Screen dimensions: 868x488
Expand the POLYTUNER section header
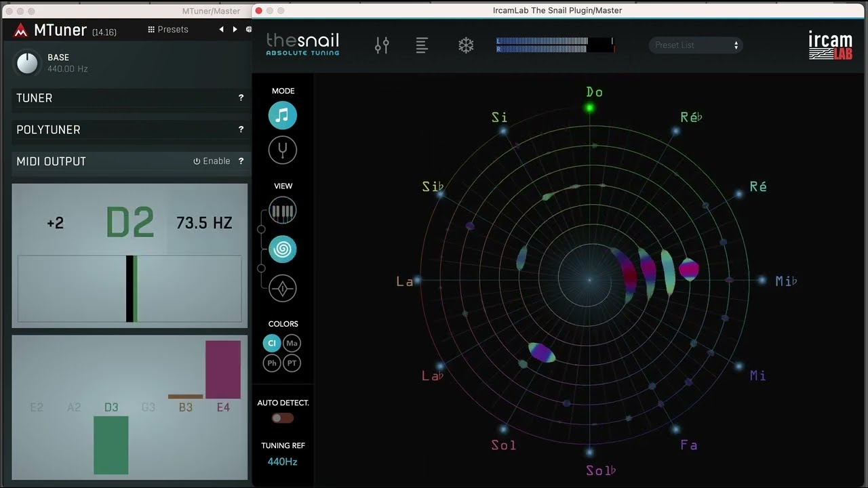(130, 129)
